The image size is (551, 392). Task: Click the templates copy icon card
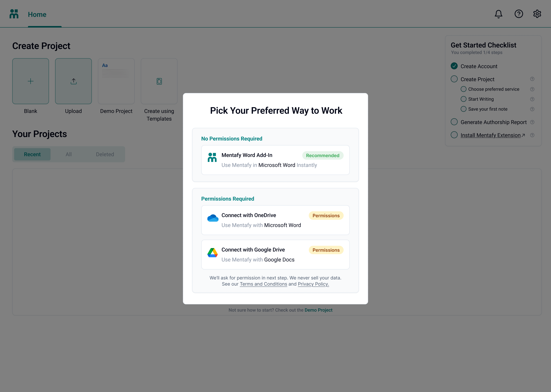coord(159,81)
